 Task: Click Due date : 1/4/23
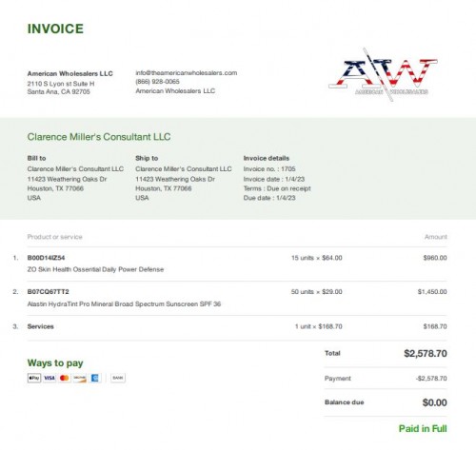(269, 198)
